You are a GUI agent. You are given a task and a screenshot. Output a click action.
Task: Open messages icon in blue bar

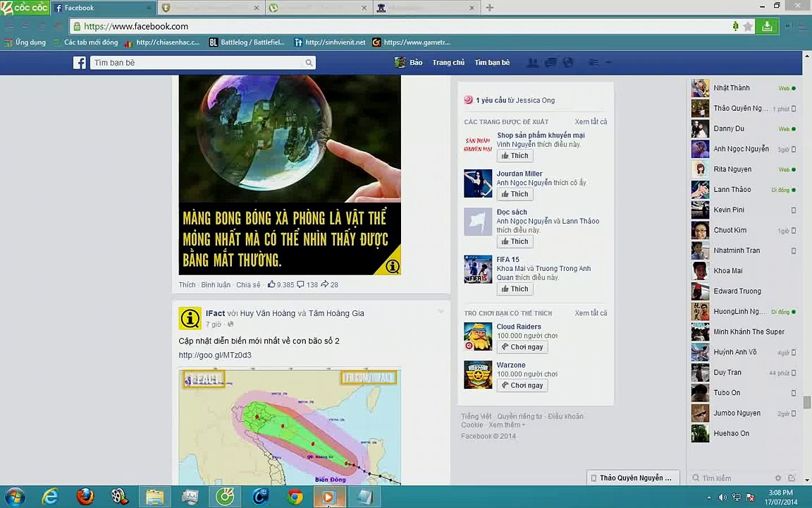click(x=550, y=63)
